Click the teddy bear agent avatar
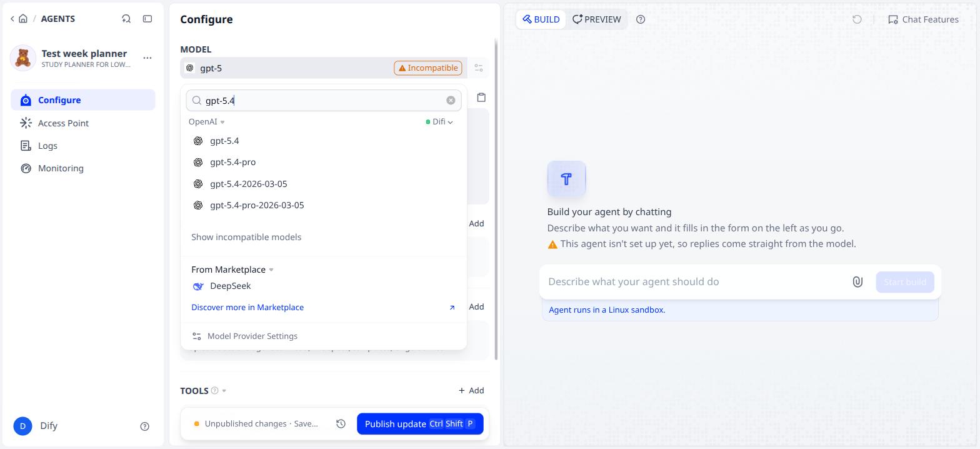 coord(23,58)
